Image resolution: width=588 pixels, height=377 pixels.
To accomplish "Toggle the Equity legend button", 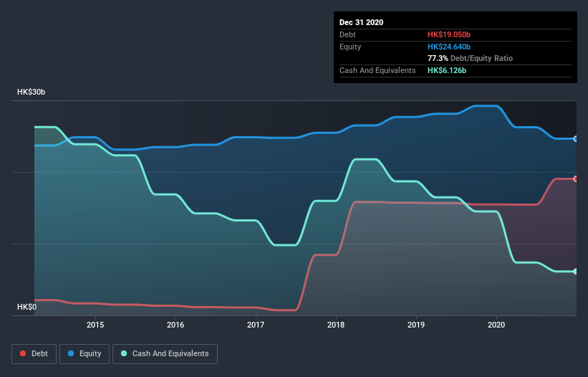I will (85, 354).
